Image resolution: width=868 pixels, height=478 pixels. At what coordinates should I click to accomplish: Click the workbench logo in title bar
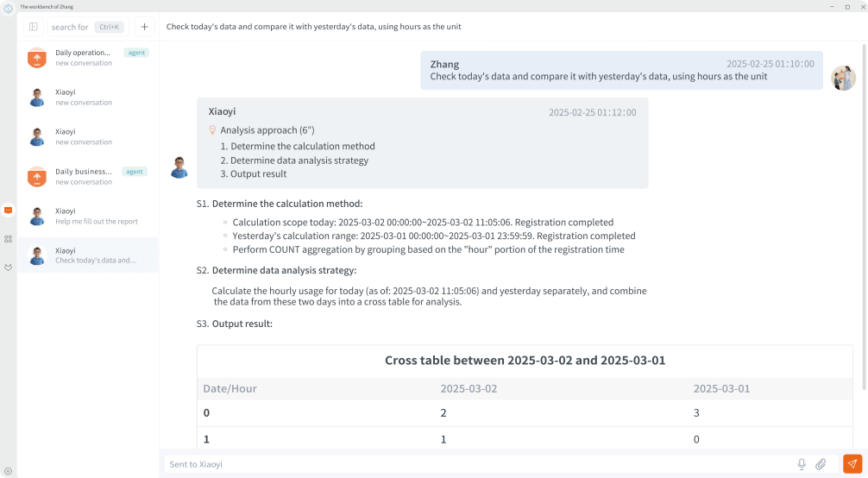click(x=8, y=7)
